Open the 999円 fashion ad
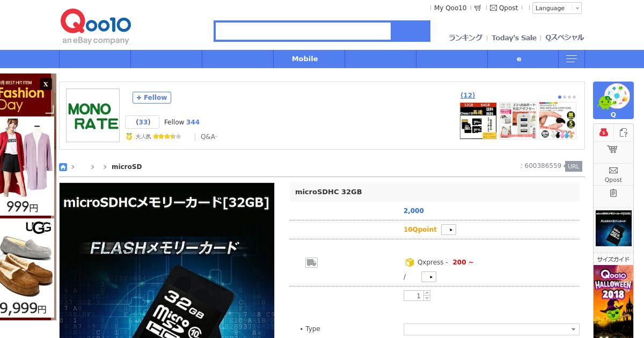The image size is (644, 338). (x=27, y=166)
